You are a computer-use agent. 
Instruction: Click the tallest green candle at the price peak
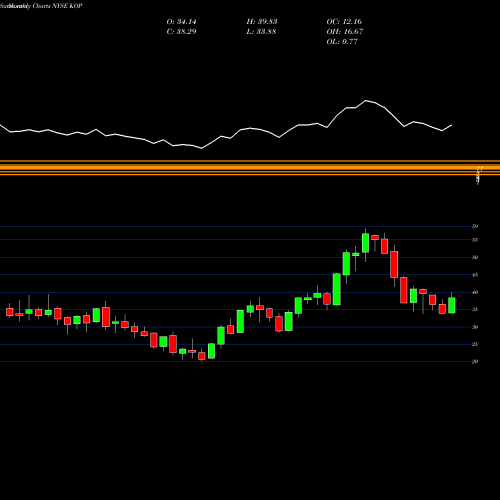pos(366,243)
